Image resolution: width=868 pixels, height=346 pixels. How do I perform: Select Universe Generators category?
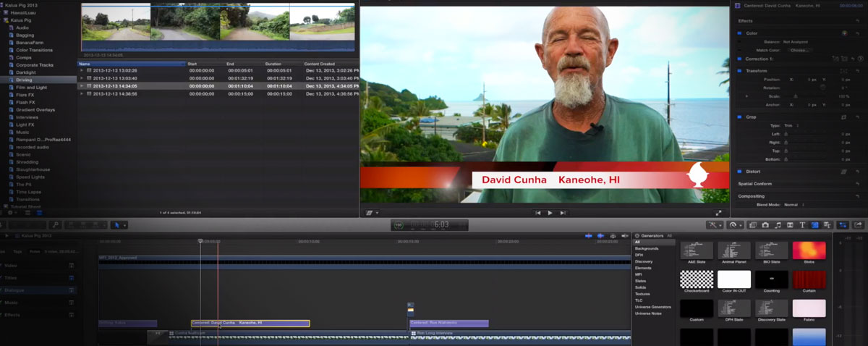tap(653, 307)
